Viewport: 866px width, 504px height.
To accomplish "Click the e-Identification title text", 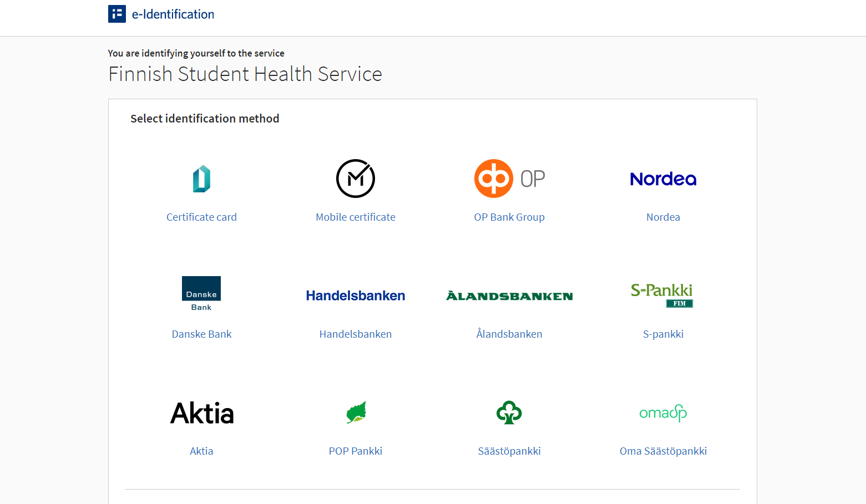I will point(172,14).
